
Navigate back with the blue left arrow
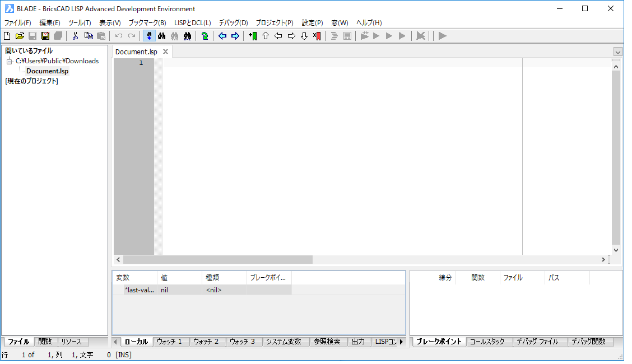click(222, 36)
